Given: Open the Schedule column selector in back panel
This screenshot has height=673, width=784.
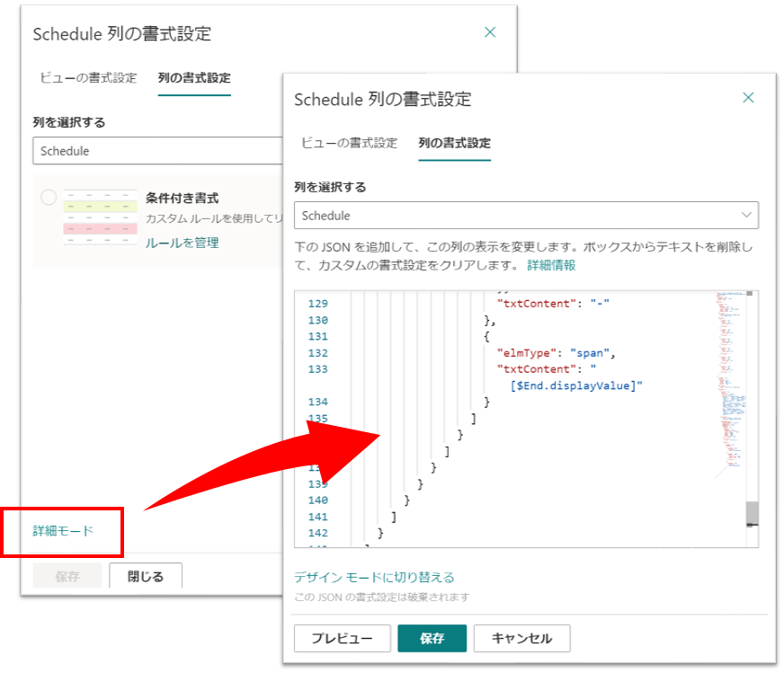Looking at the screenshot, I should click(x=158, y=151).
